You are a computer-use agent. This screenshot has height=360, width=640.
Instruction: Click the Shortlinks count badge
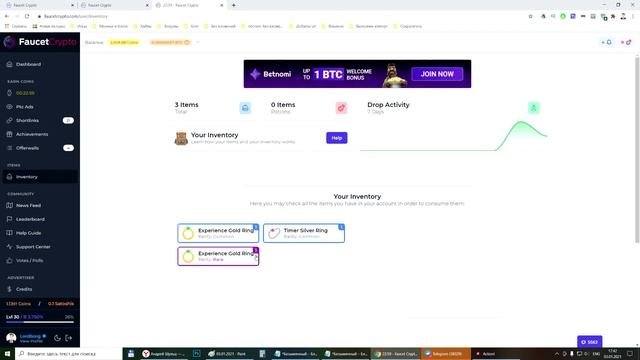click(68, 120)
